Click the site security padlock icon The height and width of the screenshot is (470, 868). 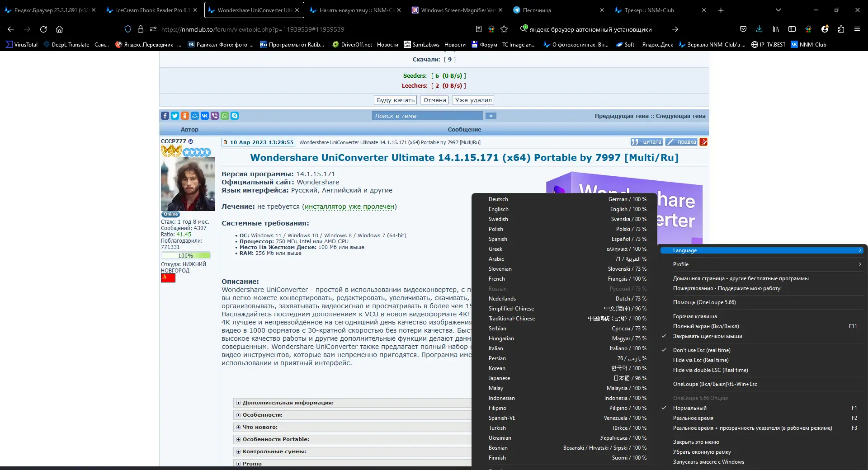(x=141, y=29)
